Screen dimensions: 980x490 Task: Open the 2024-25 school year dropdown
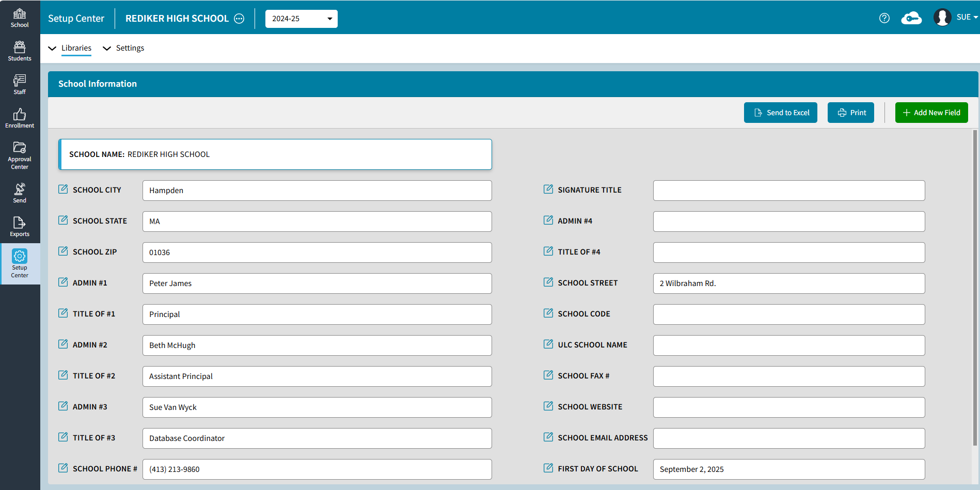pos(302,19)
